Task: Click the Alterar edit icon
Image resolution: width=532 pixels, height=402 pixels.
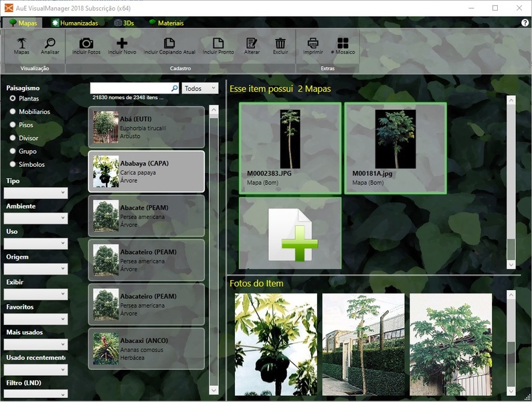Action: coord(252,44)
